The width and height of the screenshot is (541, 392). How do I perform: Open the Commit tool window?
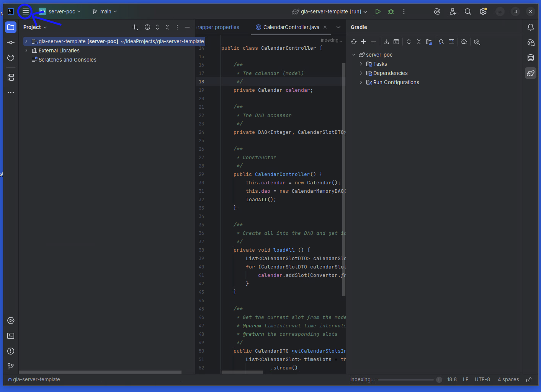coord(11,42)
